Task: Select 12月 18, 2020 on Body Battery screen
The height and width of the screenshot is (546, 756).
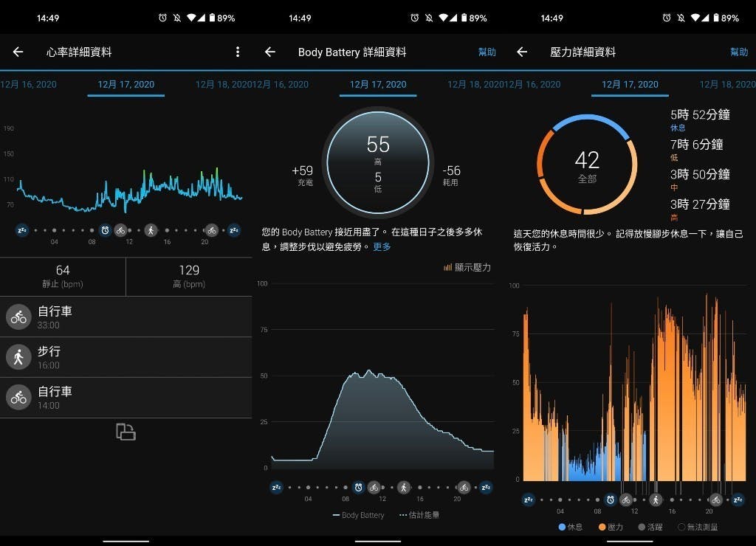Action: coord(475,84)
